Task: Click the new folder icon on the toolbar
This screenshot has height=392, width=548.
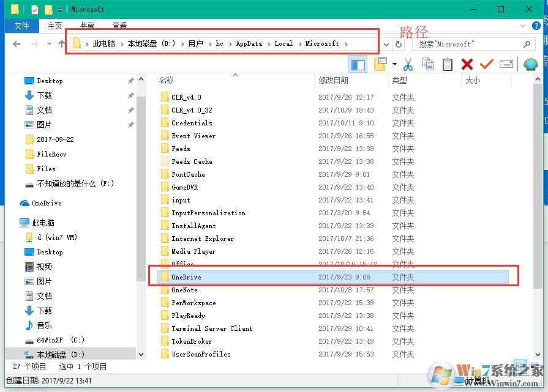Action: click(380, 64)
